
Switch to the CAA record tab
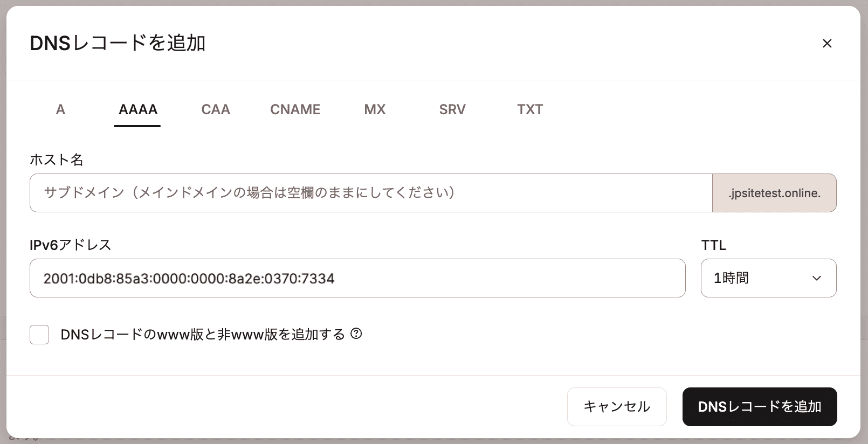(x=215, y=109)
